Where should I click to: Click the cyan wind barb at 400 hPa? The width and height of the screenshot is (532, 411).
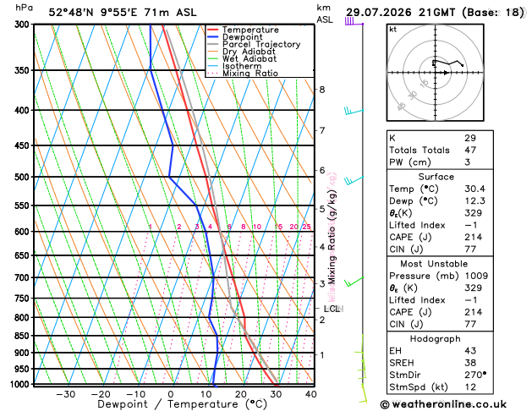[354, 111]
